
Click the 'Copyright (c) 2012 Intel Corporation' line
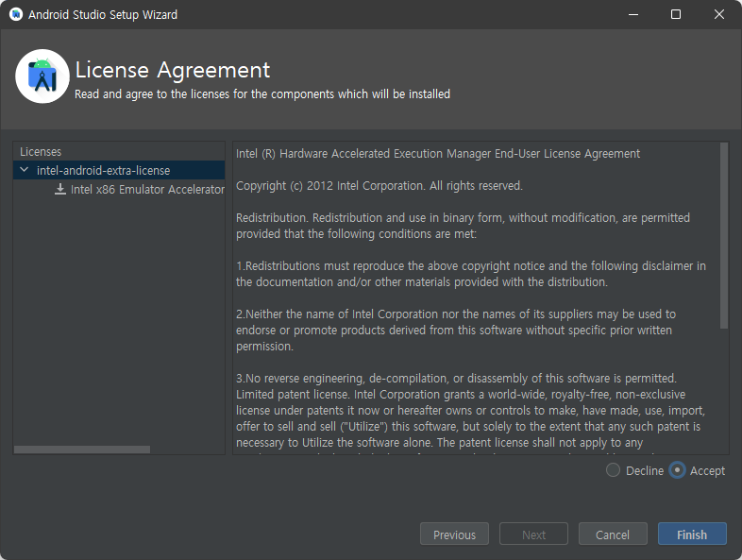pyautogui.click(x=379, y=185)
